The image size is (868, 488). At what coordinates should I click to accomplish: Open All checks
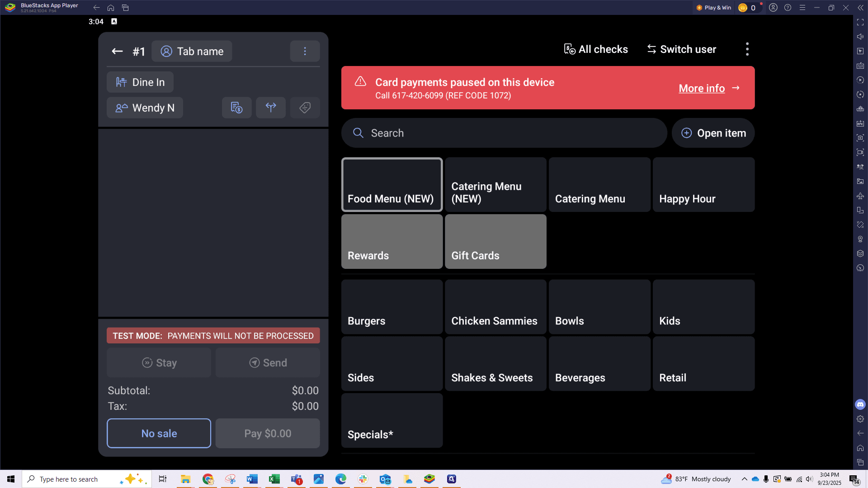(596, 49)
